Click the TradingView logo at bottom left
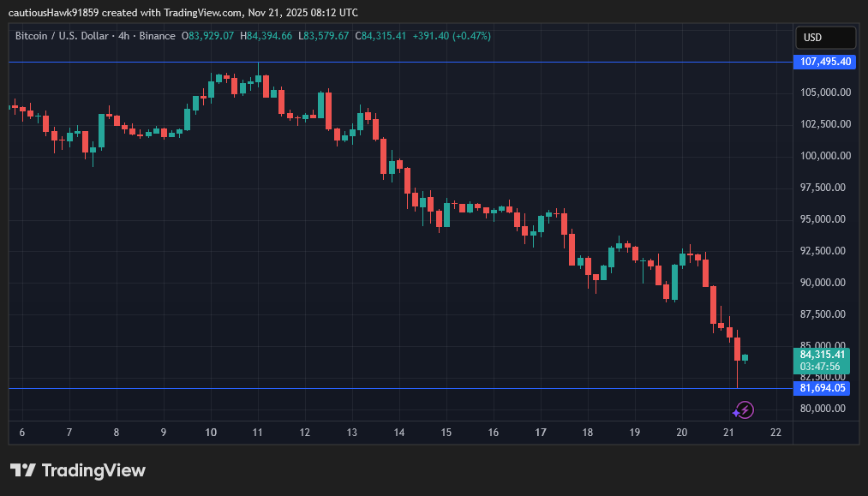 point(77,469)
